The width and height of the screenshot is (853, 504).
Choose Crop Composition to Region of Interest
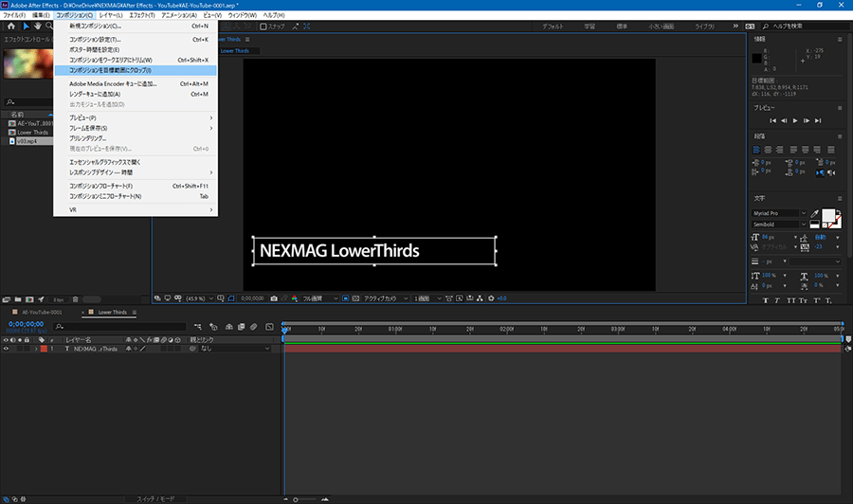[x=109, y=70]
